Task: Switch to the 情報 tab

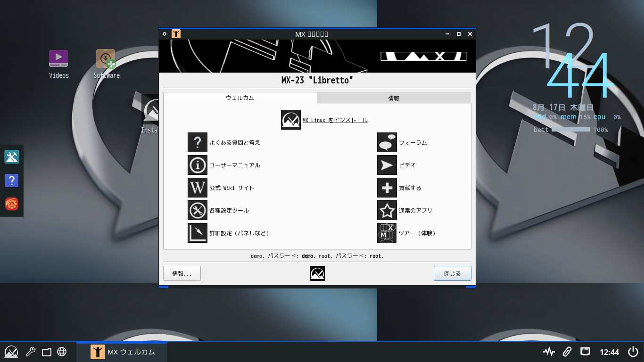Action: (394, 98)
